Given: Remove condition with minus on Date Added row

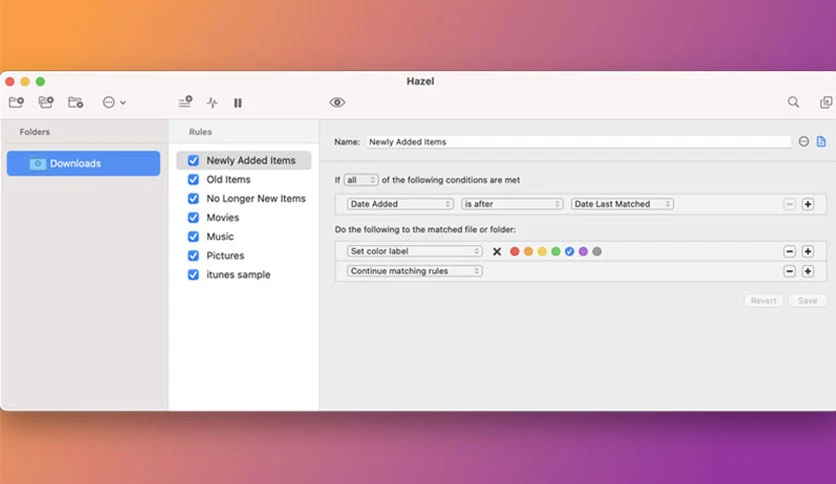Looking at the screenshot, I should coord(790,204).
